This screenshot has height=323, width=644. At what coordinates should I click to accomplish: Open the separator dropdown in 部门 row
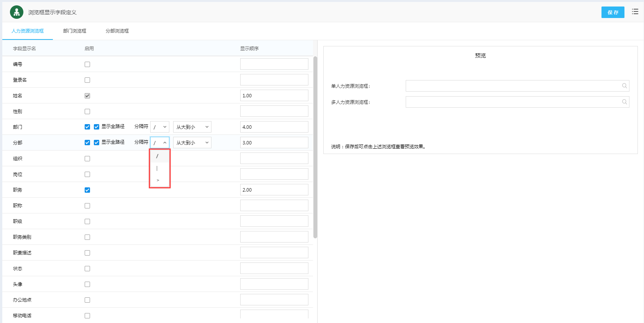click(159, 127)
